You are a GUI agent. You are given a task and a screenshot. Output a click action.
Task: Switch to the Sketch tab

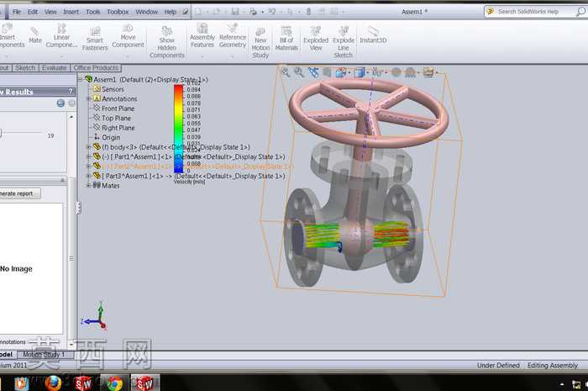[x=25, y=68]
